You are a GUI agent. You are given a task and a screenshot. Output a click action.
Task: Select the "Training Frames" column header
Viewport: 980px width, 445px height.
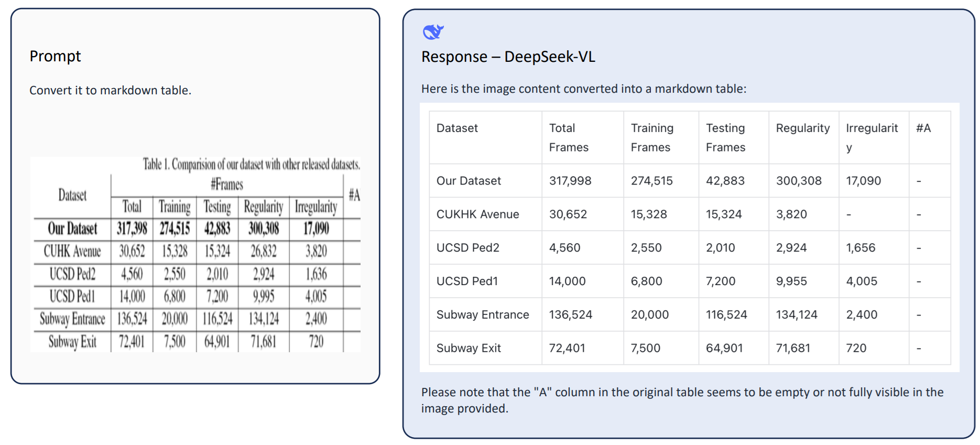click(651, 137)
